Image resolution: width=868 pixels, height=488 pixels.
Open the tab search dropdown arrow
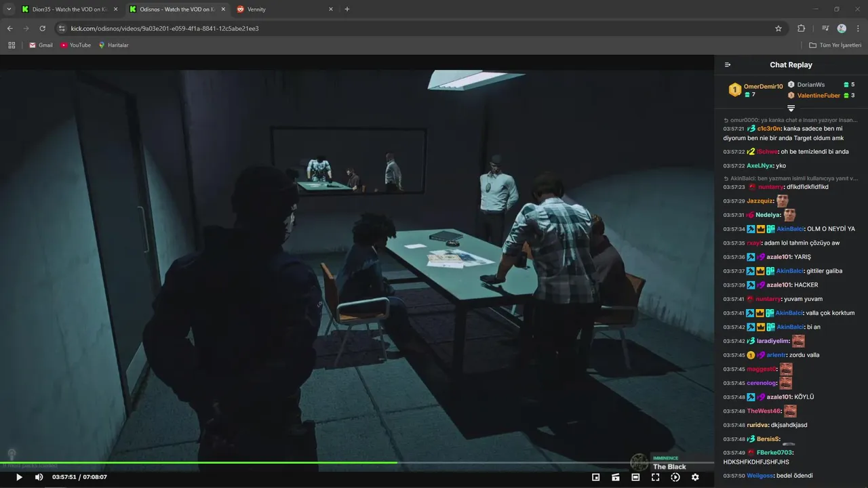click(x=9, y=9)
